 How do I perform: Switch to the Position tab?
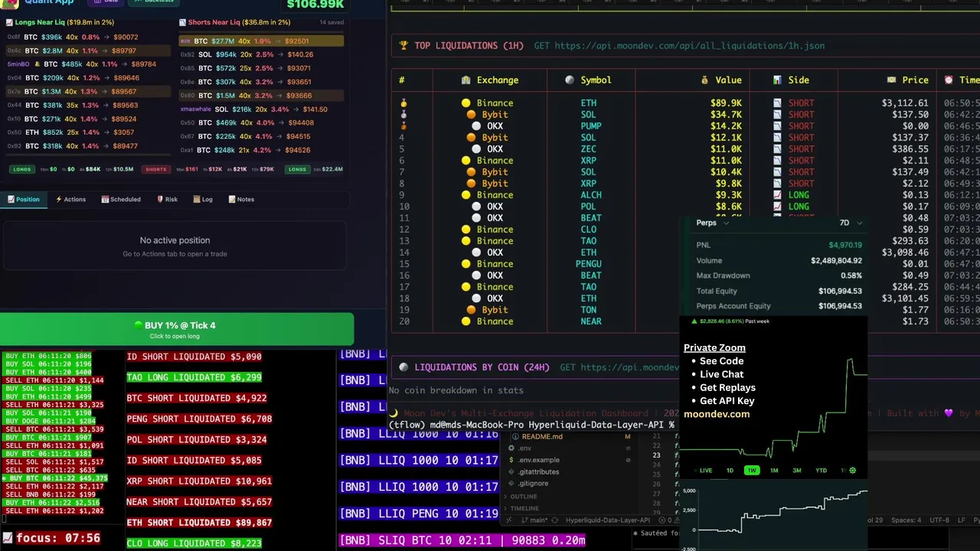24,199
